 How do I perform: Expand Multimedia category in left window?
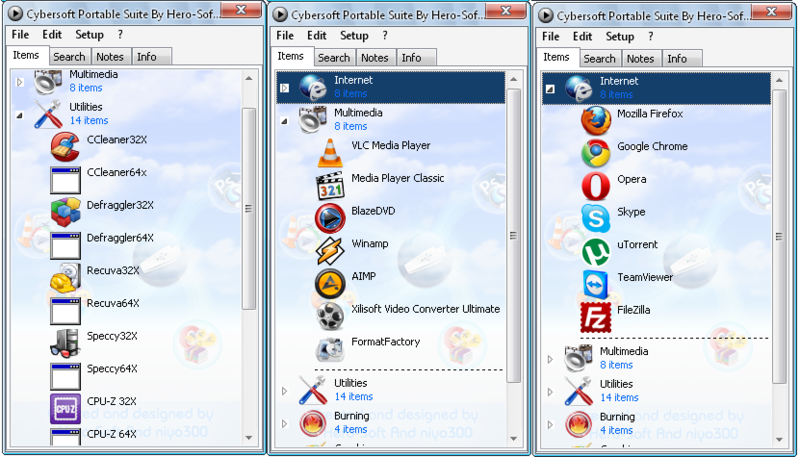20,82
